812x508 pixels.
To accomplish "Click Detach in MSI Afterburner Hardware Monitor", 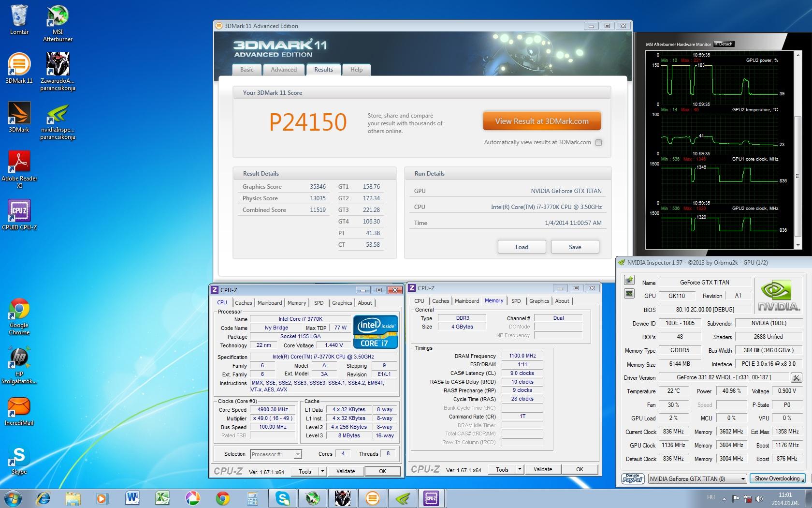I will 724,44.
